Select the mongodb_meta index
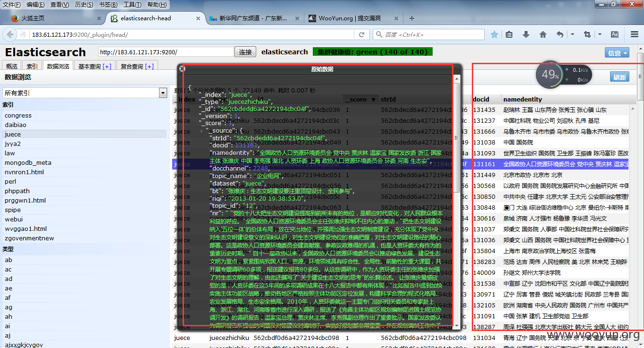Viewport: 644px width, 348px height. click(x=84, y=162)
